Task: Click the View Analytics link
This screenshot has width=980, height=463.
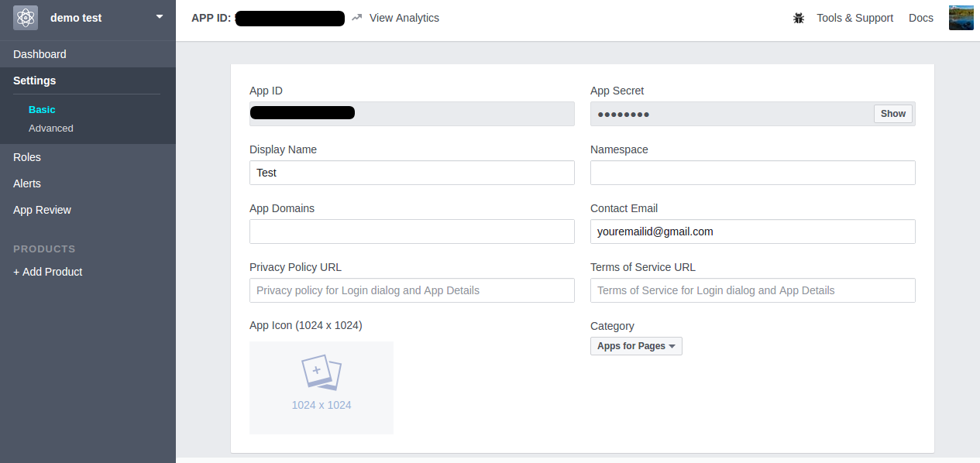Action: click(x=404, y=18)
